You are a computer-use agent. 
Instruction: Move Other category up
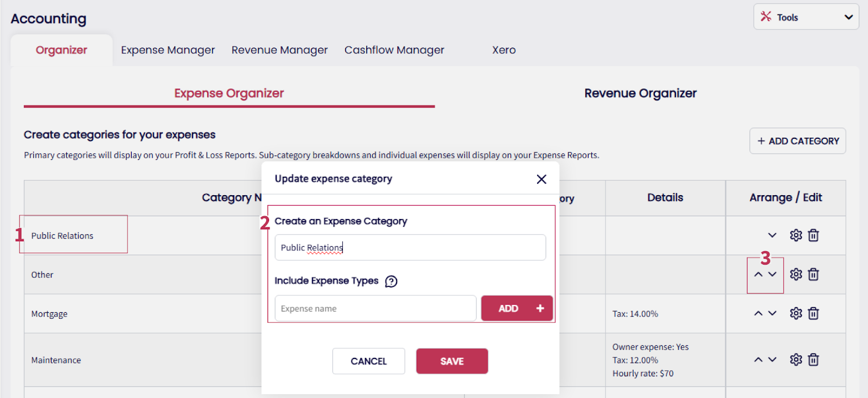(x=758, y=274)
